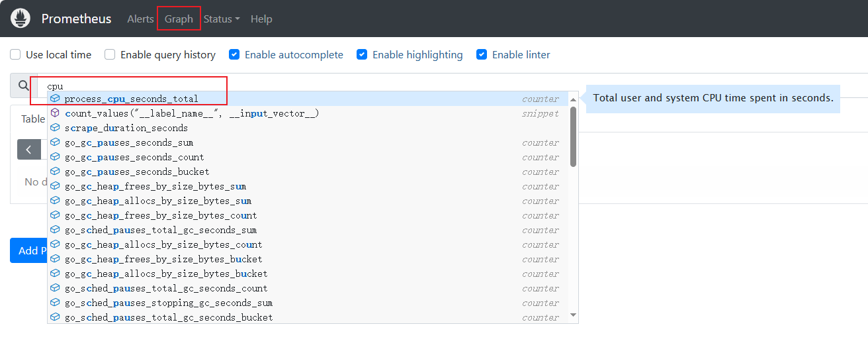Viewport: 868px width, 361px height.
Task: Click the icon beside go_gc_heap_frees_by_size_bytes_sum
Action: (x=56, y=186)
